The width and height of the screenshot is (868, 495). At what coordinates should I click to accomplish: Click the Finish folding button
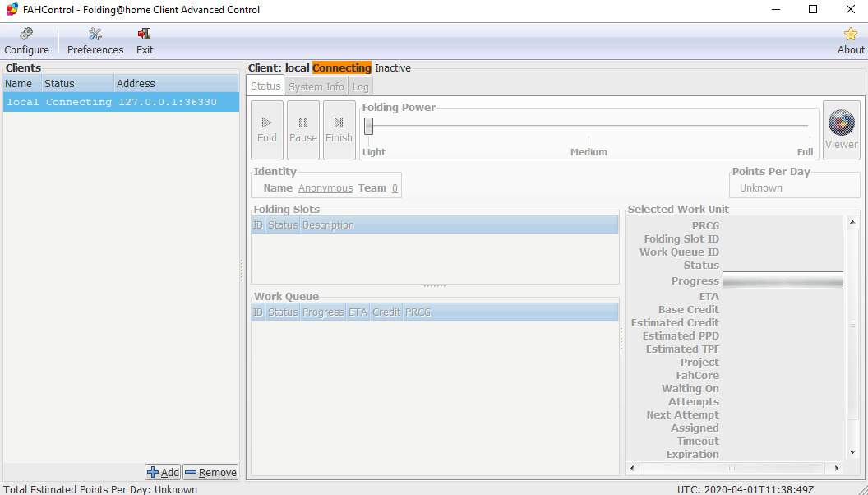pyautogui.click(x=339, y=130)
